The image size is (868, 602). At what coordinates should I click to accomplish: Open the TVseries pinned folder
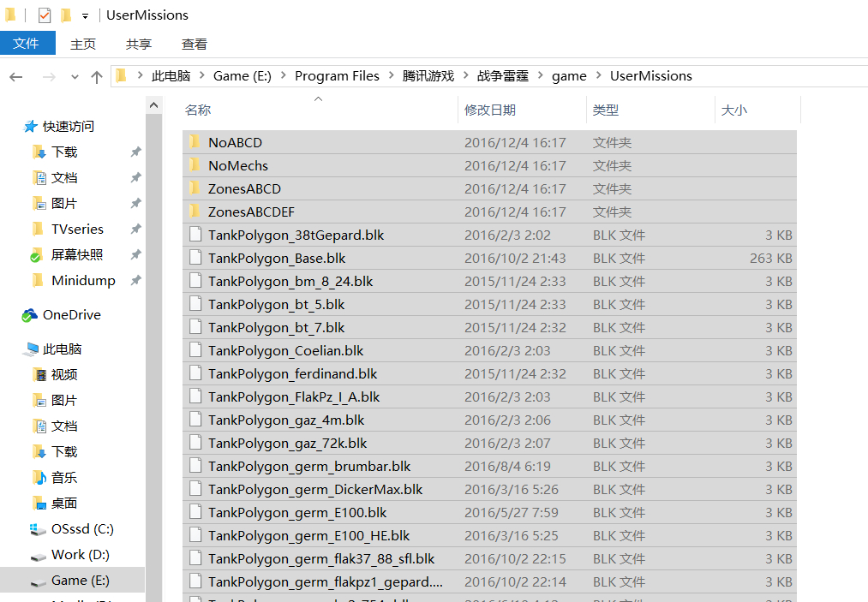point(68,229)
